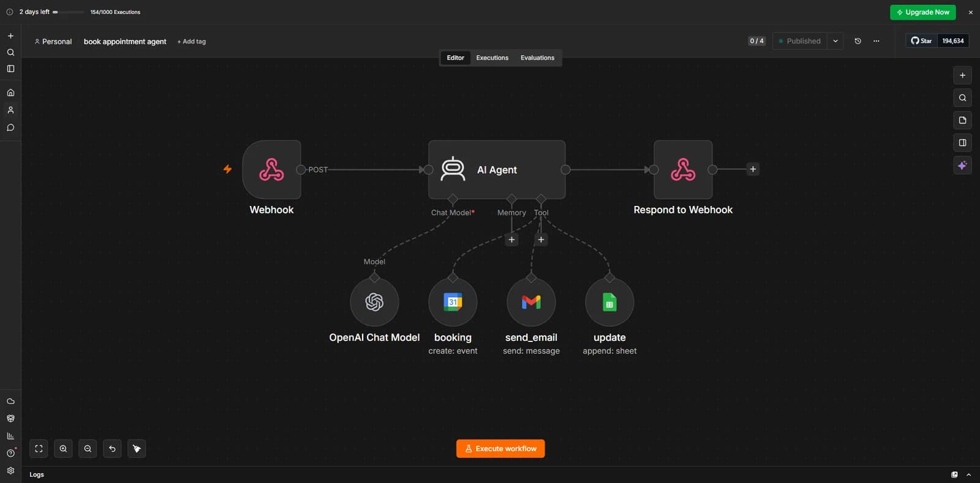Viewport: 980px width, 483px height.
Task: Add a node after Respond to Webhook
Action: coord(753,169)
